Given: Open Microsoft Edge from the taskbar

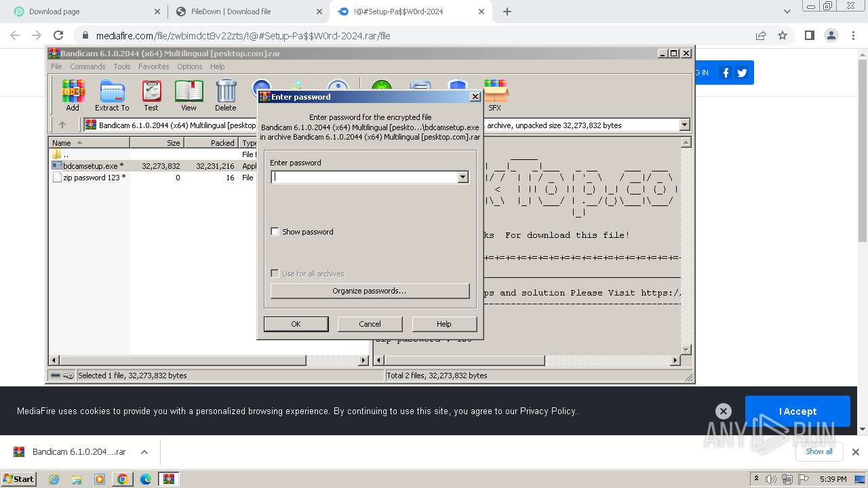Looking at the screenshot, I should click(x=146, y=479).
